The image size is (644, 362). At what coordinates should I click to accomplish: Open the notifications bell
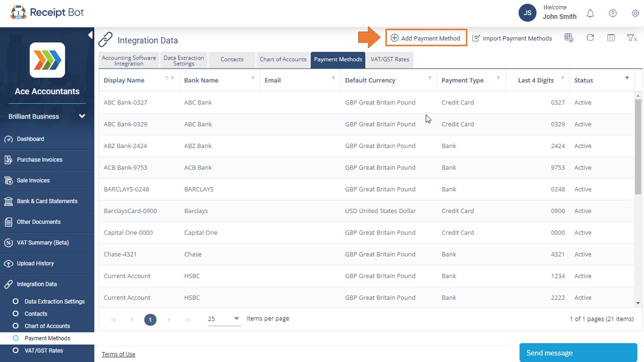pos(590,14)
